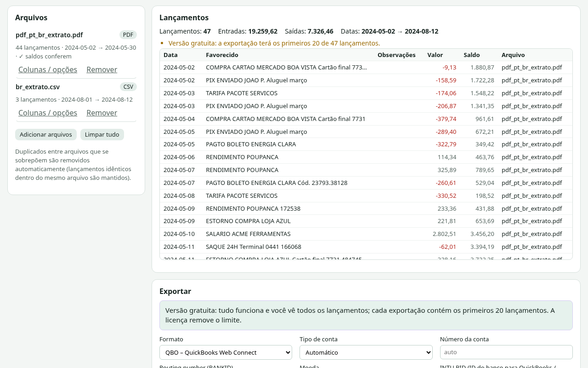Click the Limpar tudo button
588x368 pixels.
click(x=102, y=134)
